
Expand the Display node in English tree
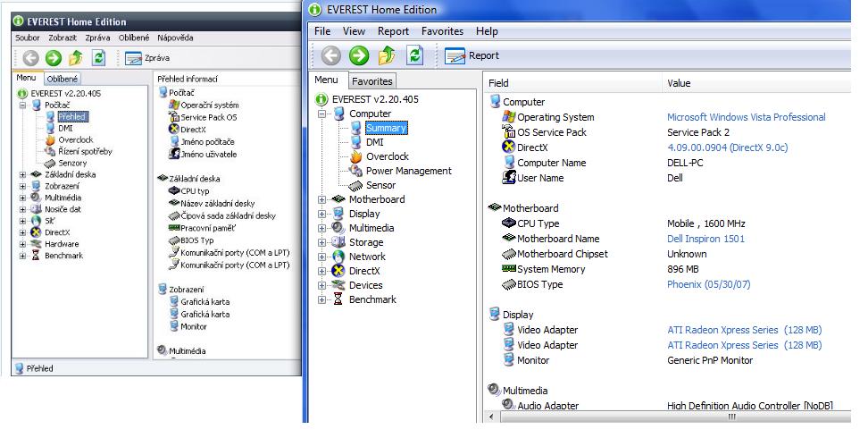321,214
